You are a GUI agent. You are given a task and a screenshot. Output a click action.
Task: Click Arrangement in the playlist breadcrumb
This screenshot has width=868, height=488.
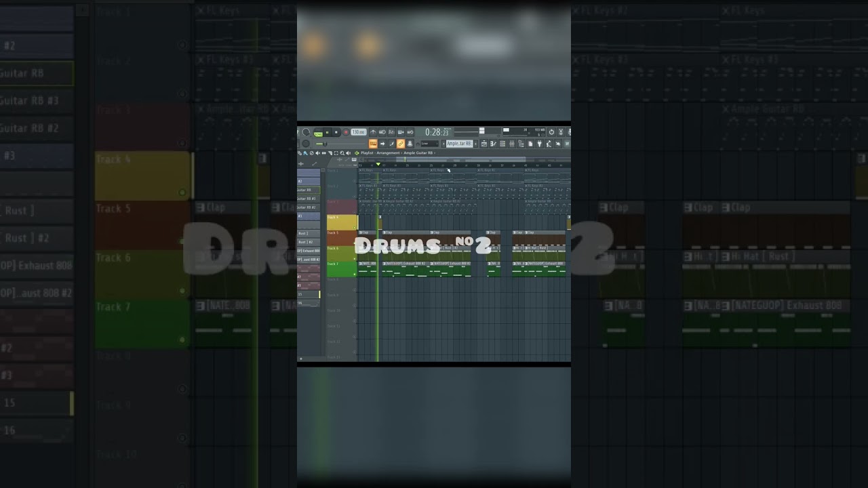pos(388,153)
